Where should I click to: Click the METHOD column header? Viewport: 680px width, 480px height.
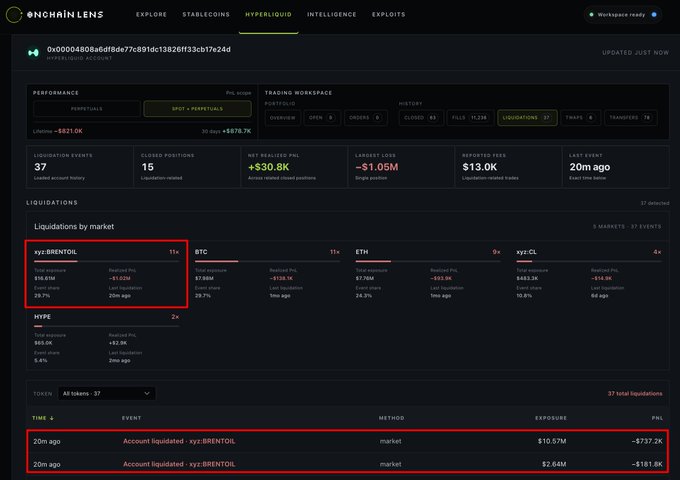coord(392,418)
